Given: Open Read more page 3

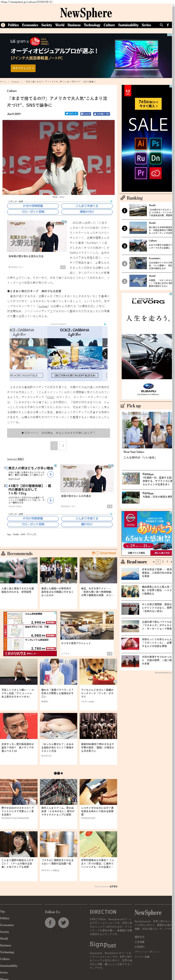Looking at the screenshot, I should point(167,562).
